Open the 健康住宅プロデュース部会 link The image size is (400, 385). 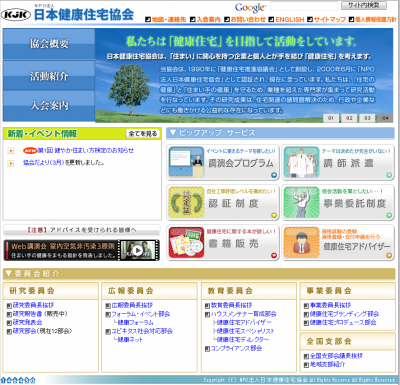click(343, 323)
